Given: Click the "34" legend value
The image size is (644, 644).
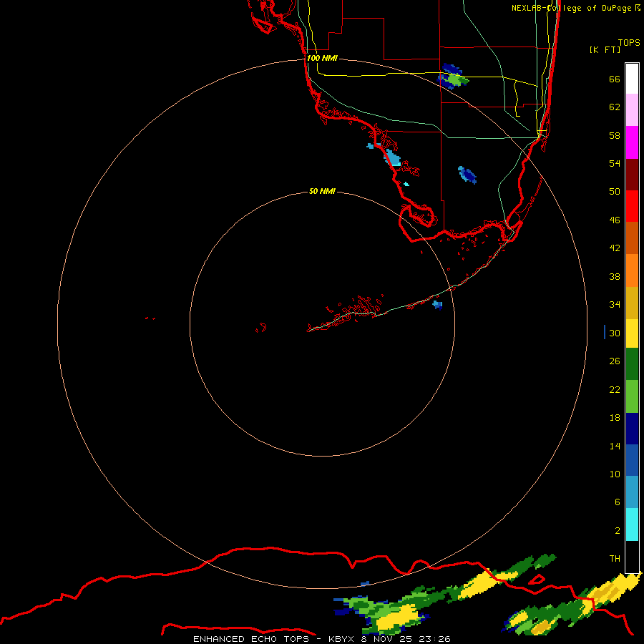Looking at the screenshot, I should [x=615, y=305].
